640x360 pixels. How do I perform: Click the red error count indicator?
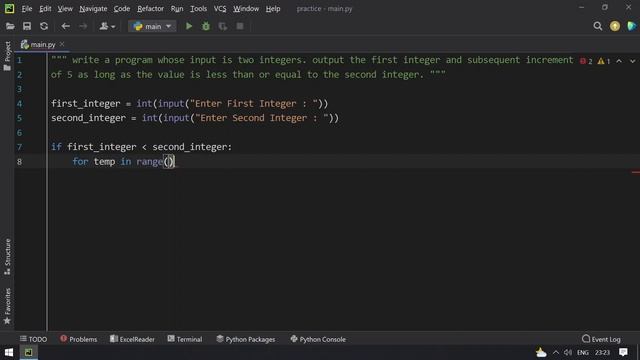(x=586, y=61)
